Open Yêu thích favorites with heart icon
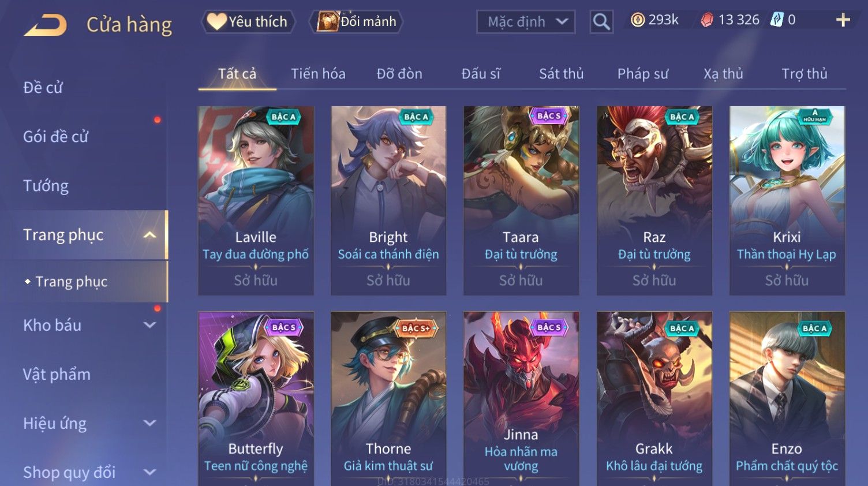This screenshot has width=868, height=486. (x=248, y=21)
